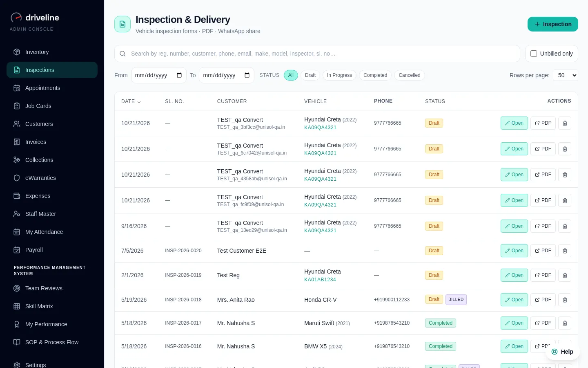The height and width of the screenshot is (368, 588).
Task: Open Skill Matrix
Action: (x=52, y=306)
